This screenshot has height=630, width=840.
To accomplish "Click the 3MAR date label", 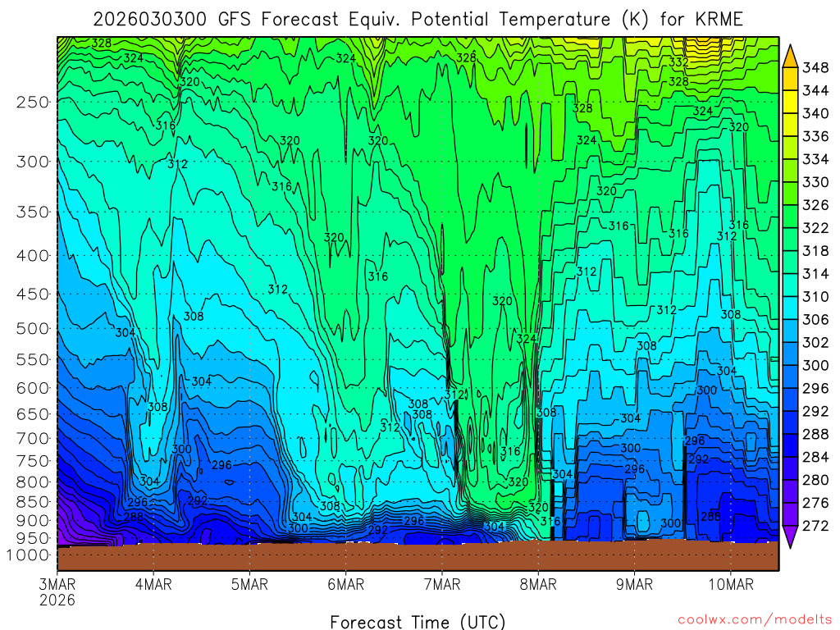I will click(57, 584).
